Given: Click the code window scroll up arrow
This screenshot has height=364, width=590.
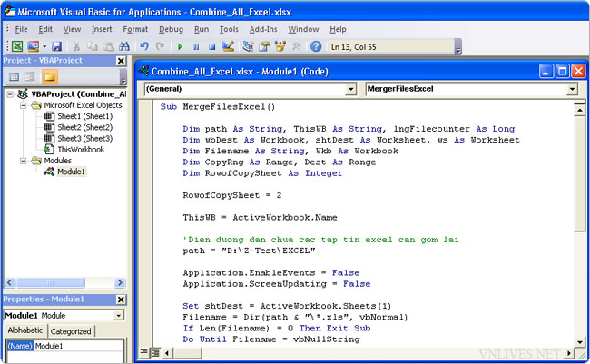Looking at the screenshot, I should pos(579,110).
